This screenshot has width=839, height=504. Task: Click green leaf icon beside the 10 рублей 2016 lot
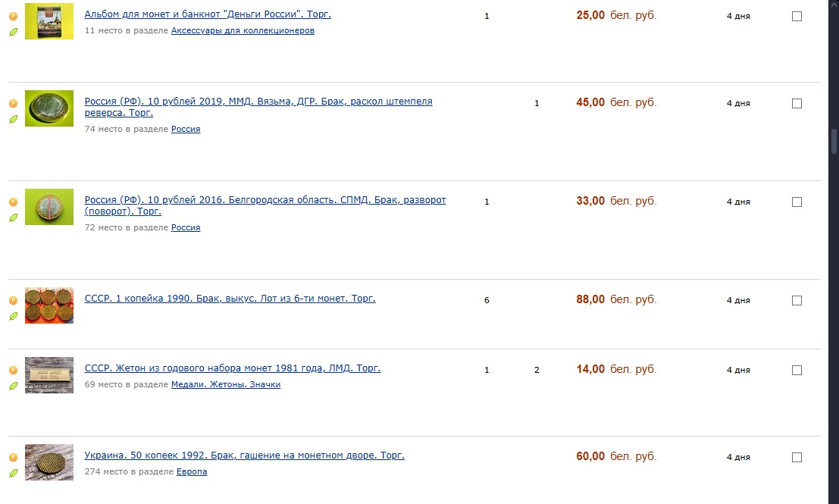[x=13, y=218]
